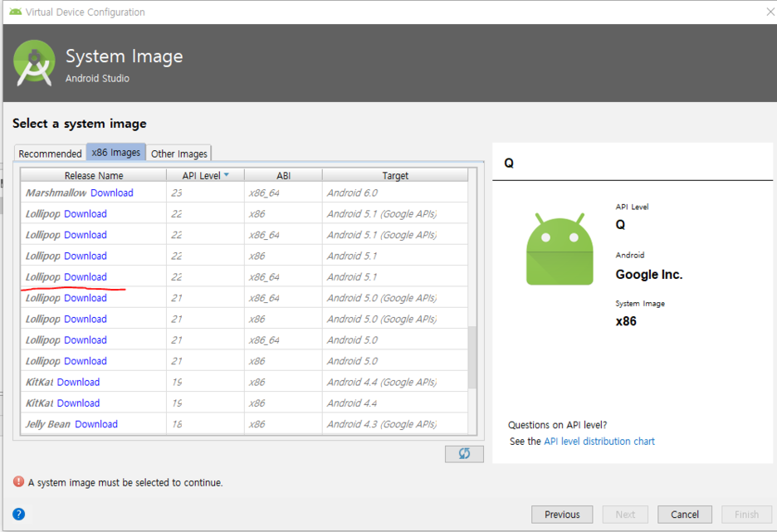Download Marshmallow API 23 x86_64 image
The height and width of the screenshot is (532, 777).
(x=112, y=193)
